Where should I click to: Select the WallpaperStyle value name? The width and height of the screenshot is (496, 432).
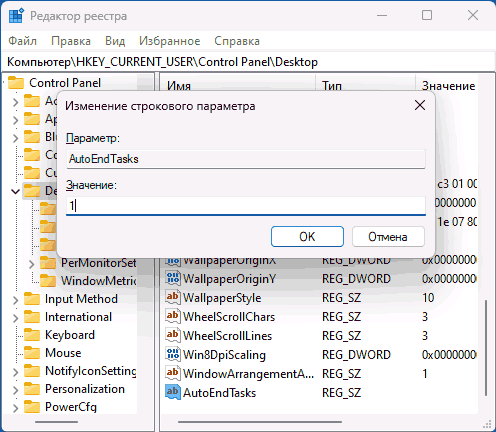tap(222, 298)
